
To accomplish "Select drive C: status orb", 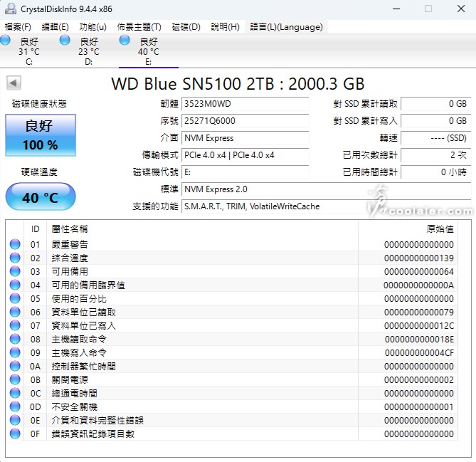I will [x=5, y=41].
